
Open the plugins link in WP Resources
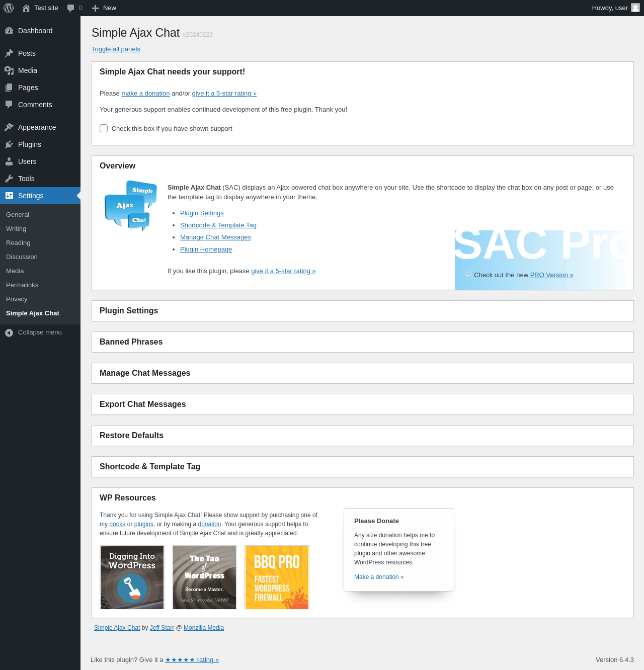pos(144,524)
